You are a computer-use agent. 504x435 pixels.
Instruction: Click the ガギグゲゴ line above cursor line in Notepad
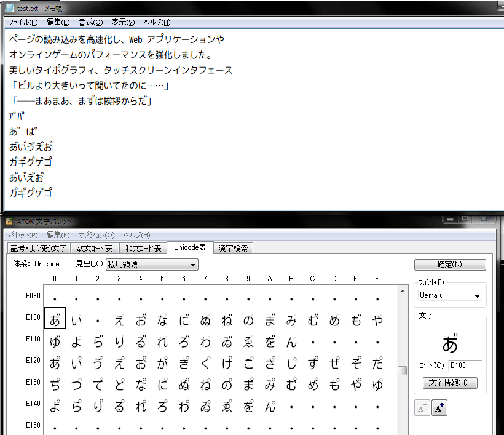(x=31, y=162)
